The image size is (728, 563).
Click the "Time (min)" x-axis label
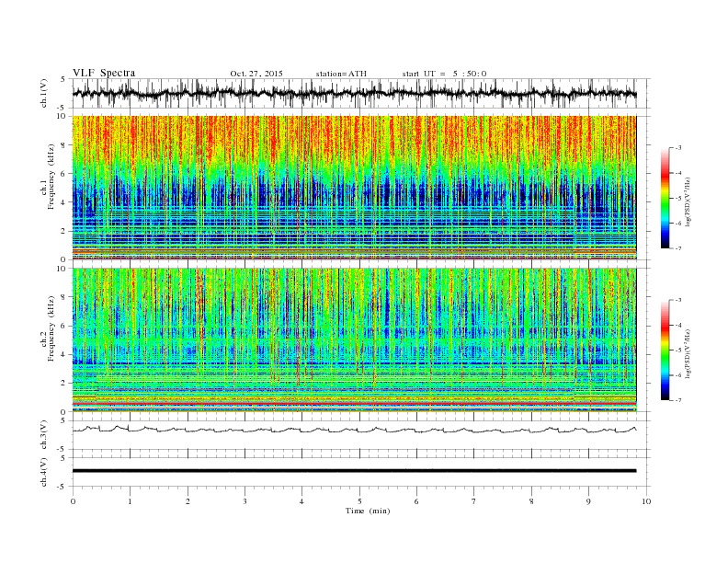pos(368,511)
